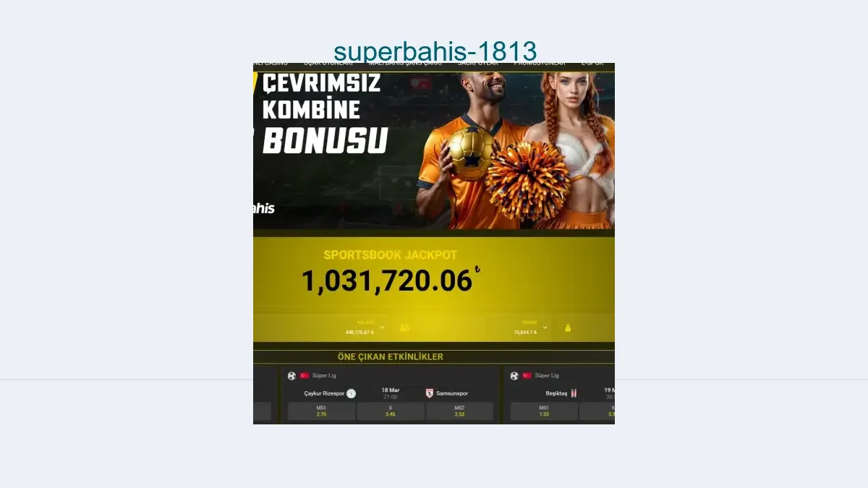The image size is (868, 488).
Task: Open the superbahis-1813 title link
Action: click(x=435, y=51)
